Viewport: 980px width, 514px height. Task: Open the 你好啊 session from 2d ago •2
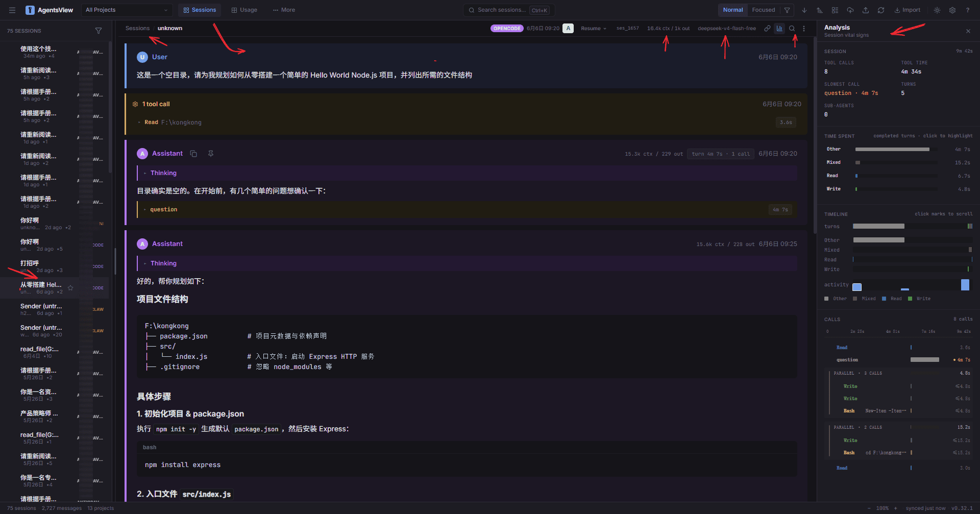[x=55, y=224]
